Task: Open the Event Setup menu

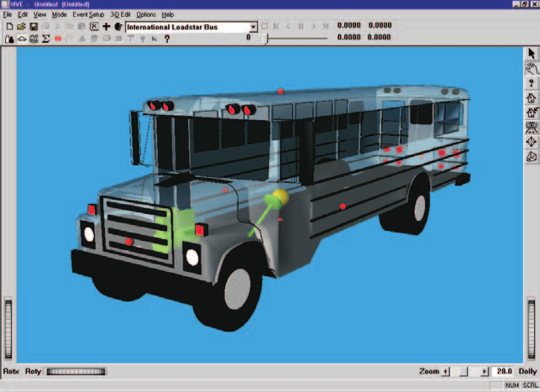Action: point(88,14)
